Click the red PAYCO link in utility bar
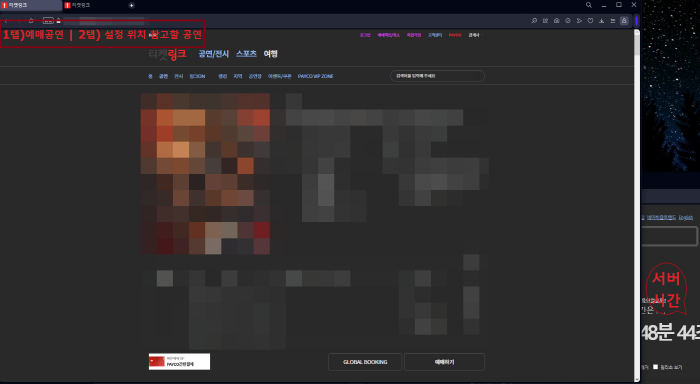Viewport: 700px width, 384px height. click(455, 35)
